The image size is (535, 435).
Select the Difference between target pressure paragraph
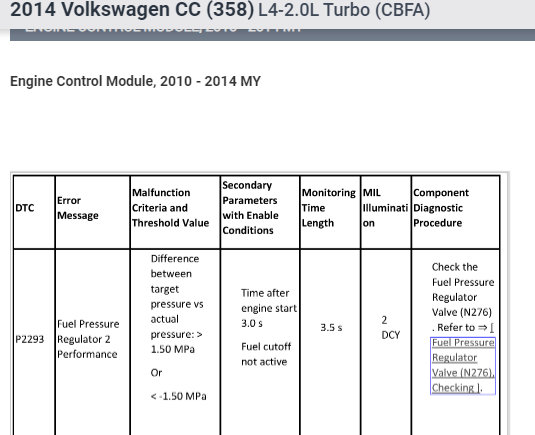pos(177,304)
